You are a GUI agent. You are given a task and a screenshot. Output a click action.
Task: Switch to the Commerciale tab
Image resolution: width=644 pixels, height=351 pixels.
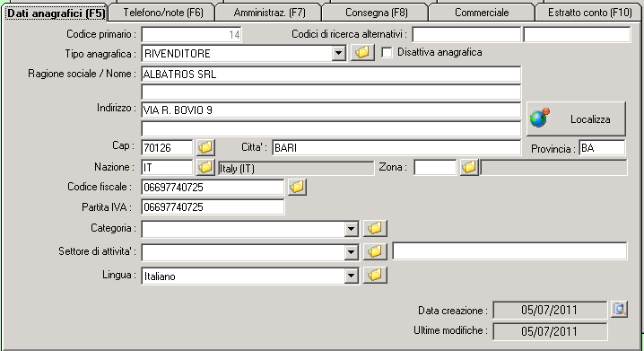(482, 13)
